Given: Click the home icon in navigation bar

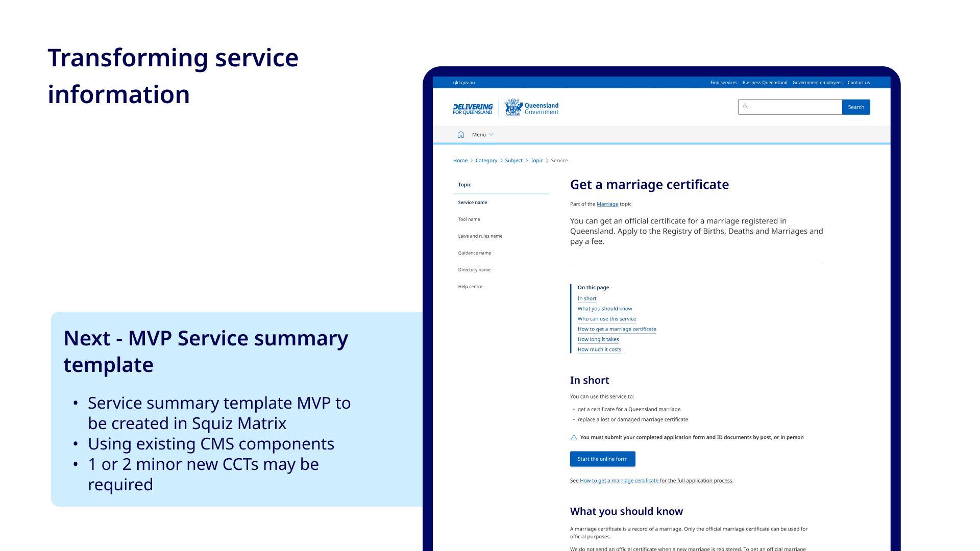Looking at the screenshot, I should pyautogui.click(x=460, y=135).
